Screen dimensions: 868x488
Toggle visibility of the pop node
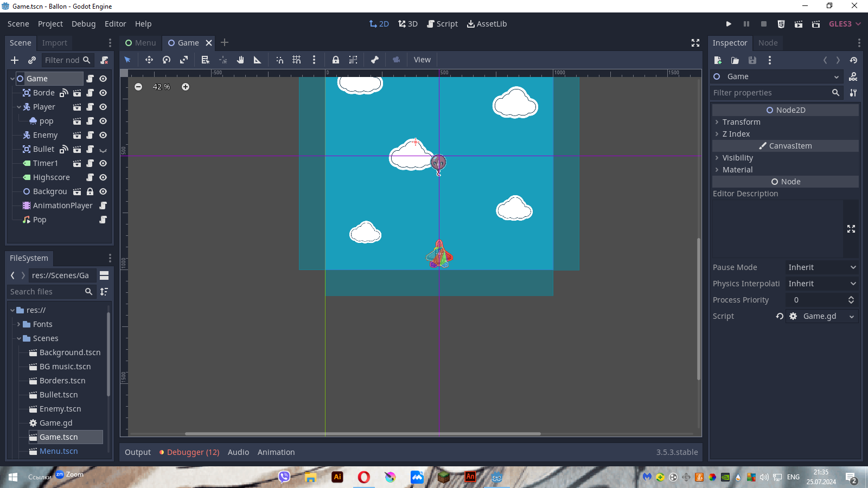point(103,121)
